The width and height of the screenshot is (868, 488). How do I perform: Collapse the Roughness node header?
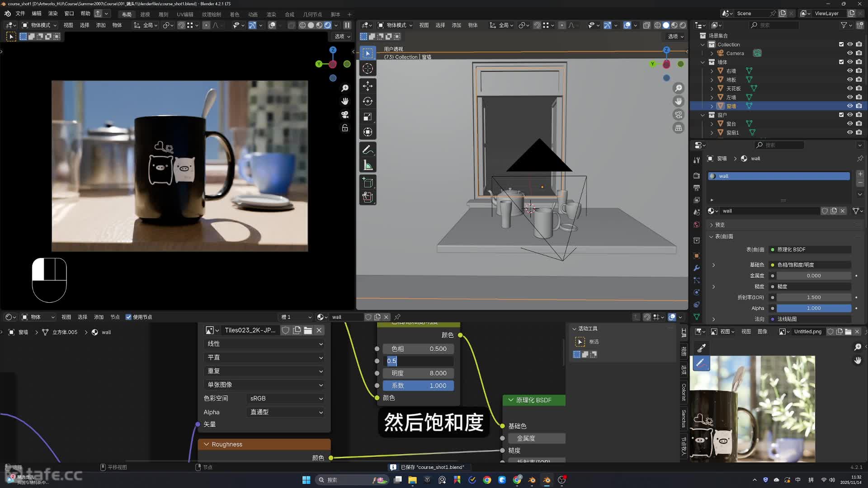pos(207,445)
